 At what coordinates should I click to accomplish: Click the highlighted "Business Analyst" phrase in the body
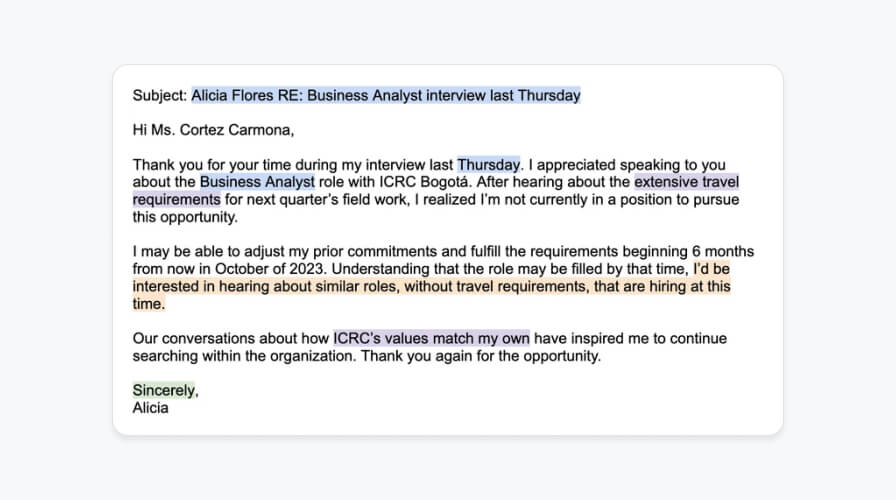click(x=257, y=182)
